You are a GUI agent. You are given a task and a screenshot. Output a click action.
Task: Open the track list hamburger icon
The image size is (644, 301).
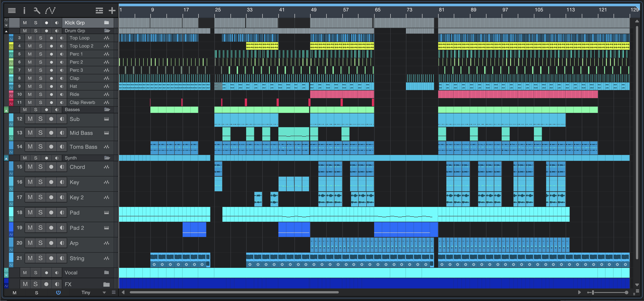[x=12, y=11]
